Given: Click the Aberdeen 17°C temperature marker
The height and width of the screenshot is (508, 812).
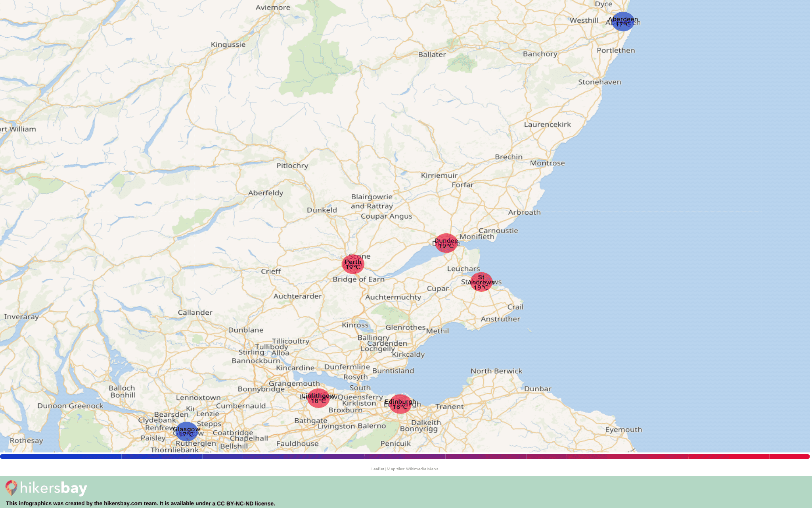Looking at the screenshot, I should coord(623,22).
